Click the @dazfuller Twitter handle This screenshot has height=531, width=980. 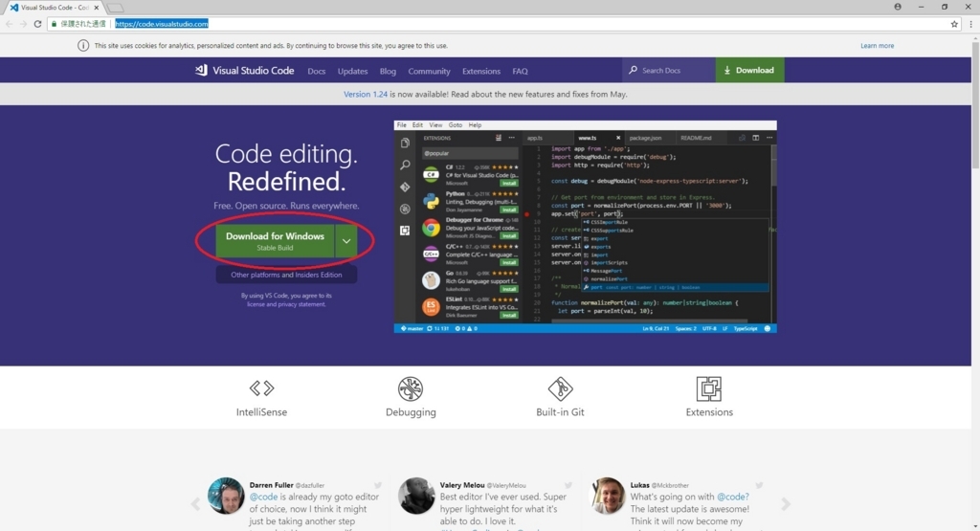[x=309, y=485]
